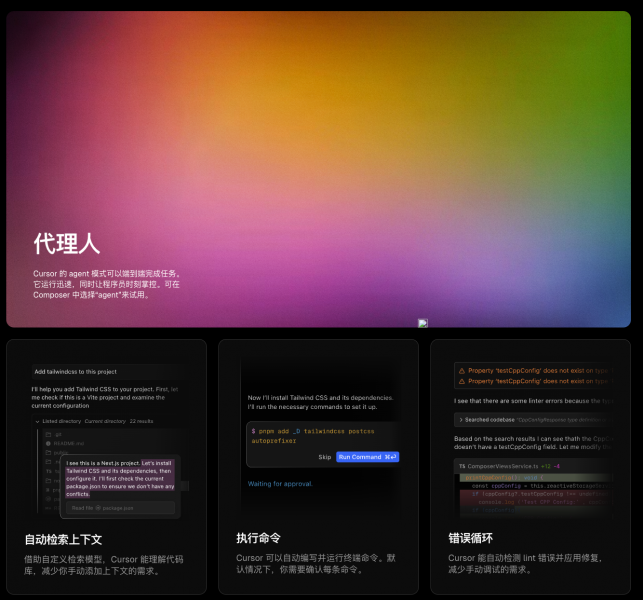Click the '借助自定义检索模型' description
This screenshot has height=600, width=643.
(x=104, y=565)
